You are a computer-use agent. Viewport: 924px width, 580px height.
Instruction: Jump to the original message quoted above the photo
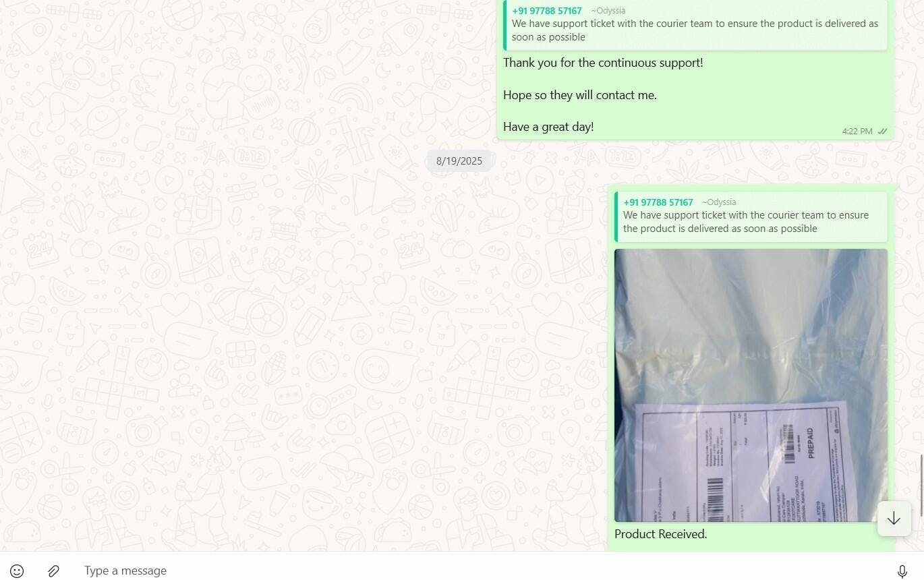point(751,216)
